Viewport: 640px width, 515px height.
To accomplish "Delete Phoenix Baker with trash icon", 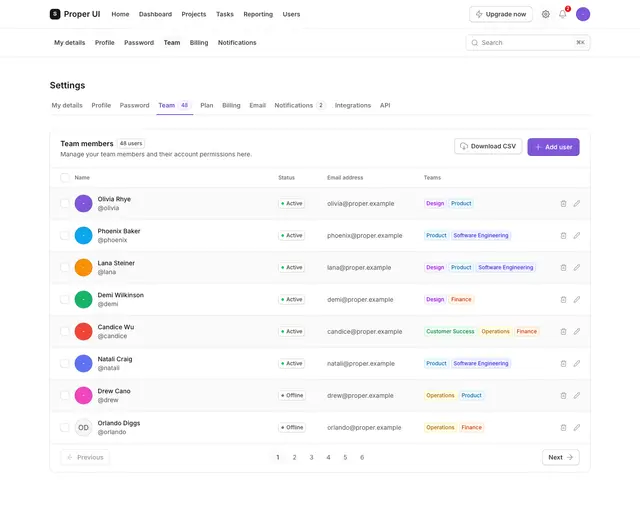I will 563,235.
